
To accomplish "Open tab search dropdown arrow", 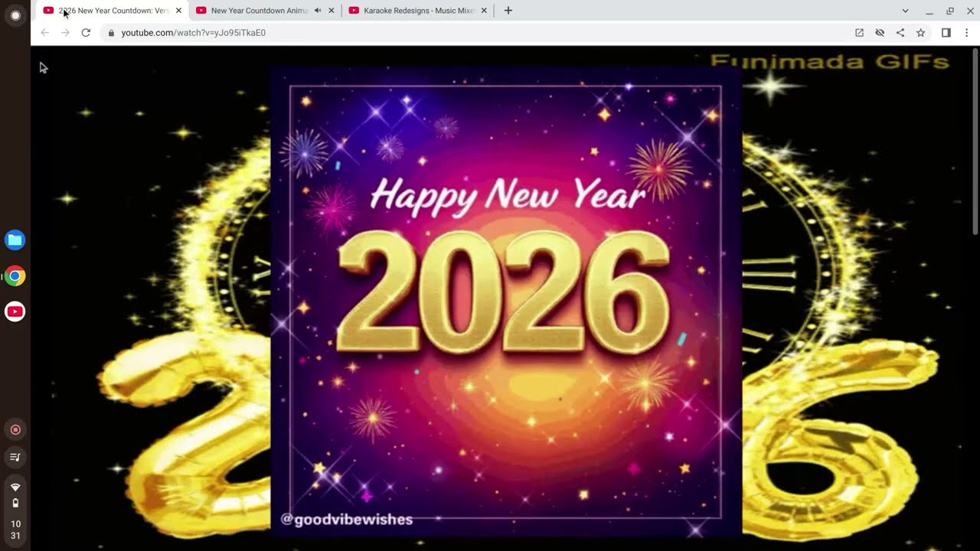I will (x=905, y=11).
